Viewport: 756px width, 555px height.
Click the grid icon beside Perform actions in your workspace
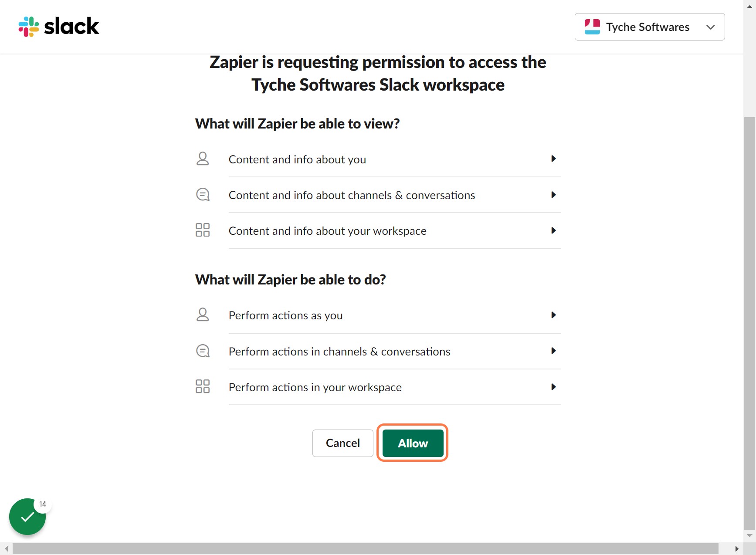pyautogui.click(x=203, y=386)
